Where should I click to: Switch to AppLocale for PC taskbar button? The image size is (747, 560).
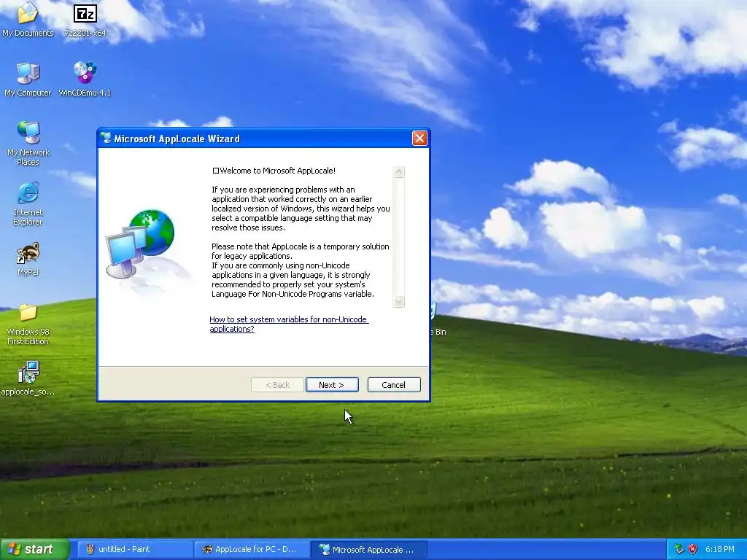[252, 549]
